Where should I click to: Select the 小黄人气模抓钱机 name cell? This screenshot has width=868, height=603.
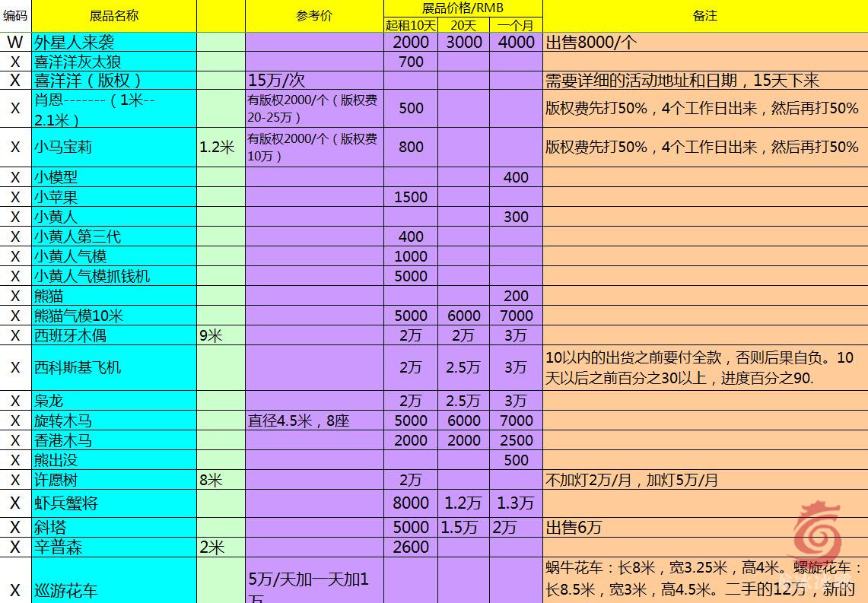[x=114, y=276]
